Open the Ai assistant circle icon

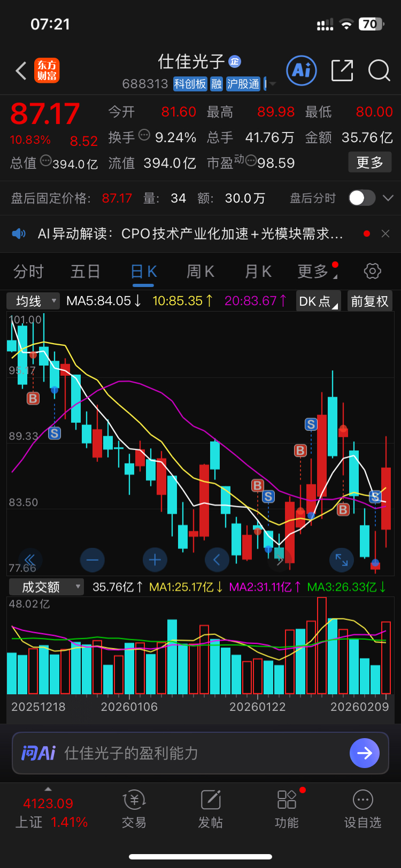pos(302,71)
